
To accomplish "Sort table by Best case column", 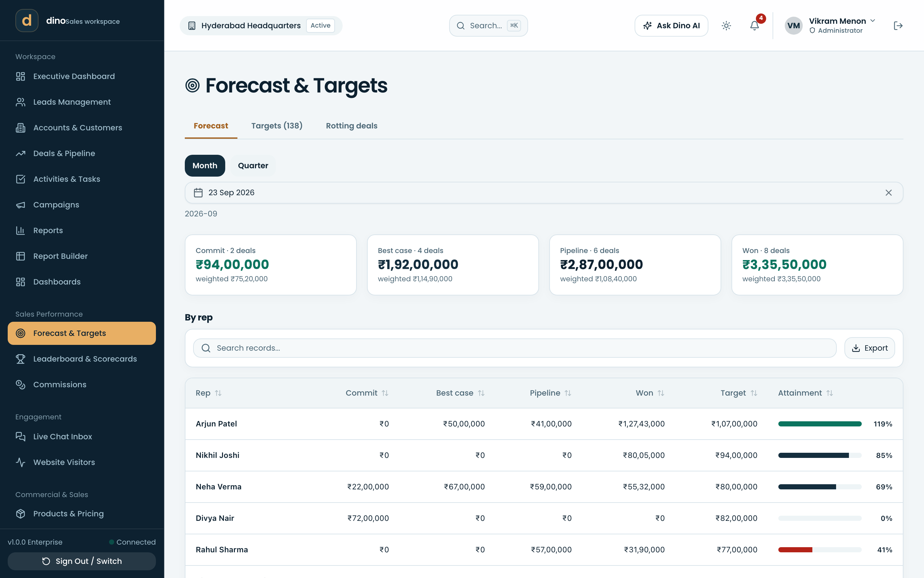I will click(460, 393).
